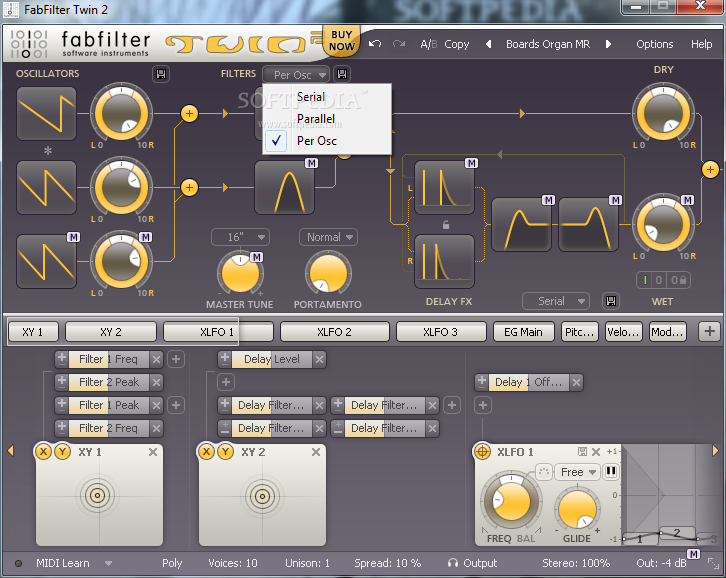Adjust the Dry level knob
The height and width of the screenshot is (578, 726).
pos(663,113)
